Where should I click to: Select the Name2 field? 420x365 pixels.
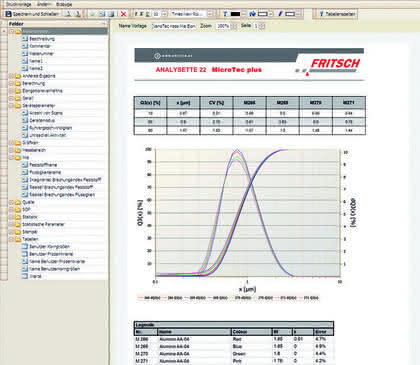click(36, 68)
